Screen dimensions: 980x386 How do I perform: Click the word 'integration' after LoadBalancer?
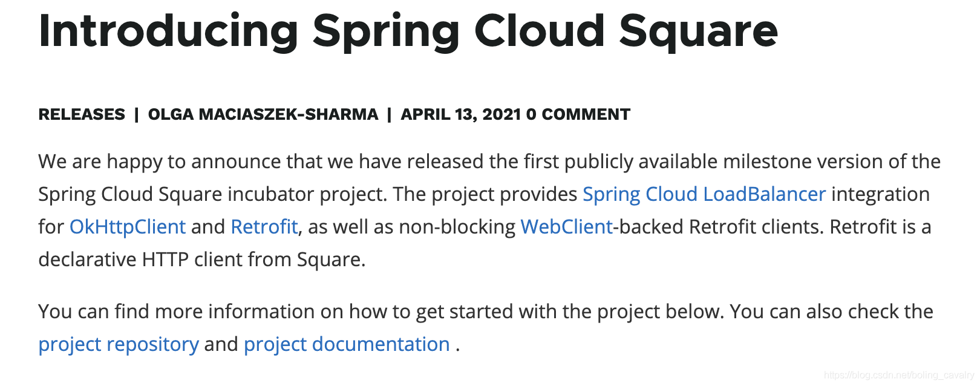pos(880,194)
